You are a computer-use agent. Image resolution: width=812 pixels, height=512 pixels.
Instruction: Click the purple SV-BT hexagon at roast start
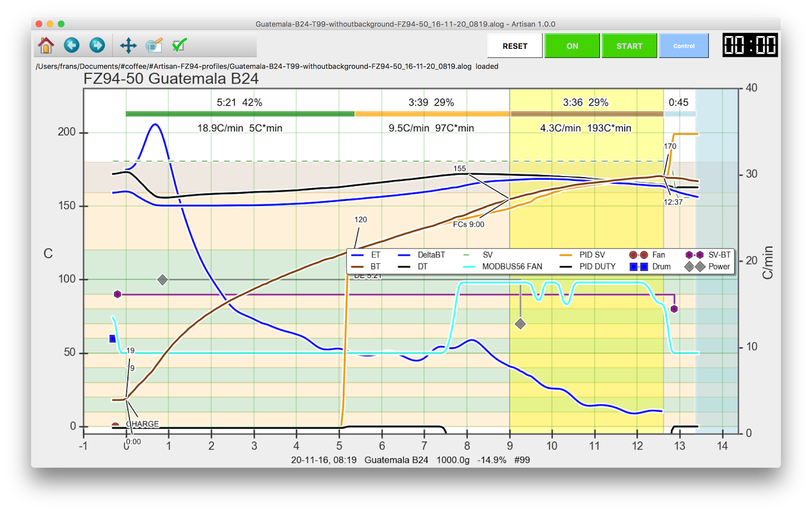[117, 294]
